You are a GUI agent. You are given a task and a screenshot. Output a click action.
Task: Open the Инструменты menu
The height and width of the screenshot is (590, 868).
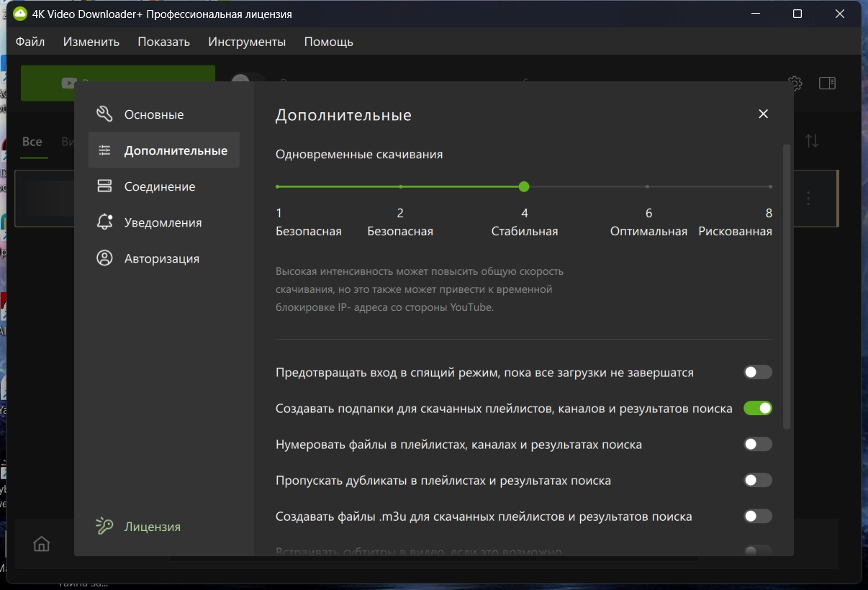click(247, 42)
